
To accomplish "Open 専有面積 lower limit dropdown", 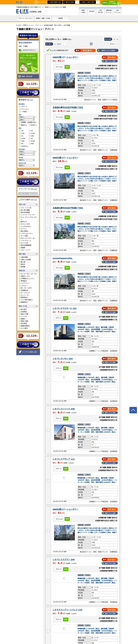I will tap(27, 152).
